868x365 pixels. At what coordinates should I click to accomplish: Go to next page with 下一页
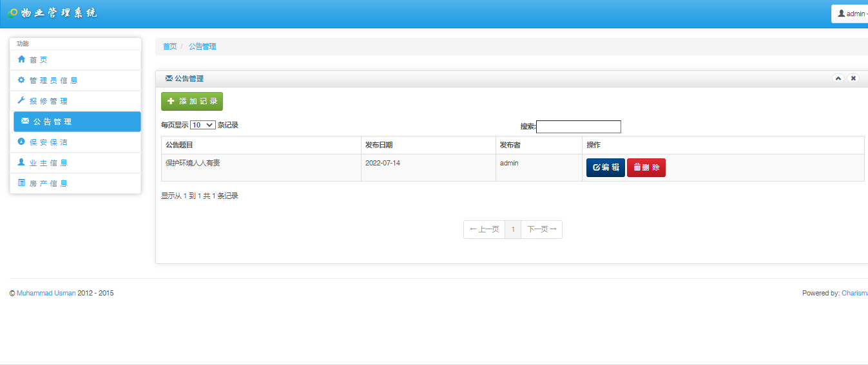pyautogui.click(x=541, y=229)
